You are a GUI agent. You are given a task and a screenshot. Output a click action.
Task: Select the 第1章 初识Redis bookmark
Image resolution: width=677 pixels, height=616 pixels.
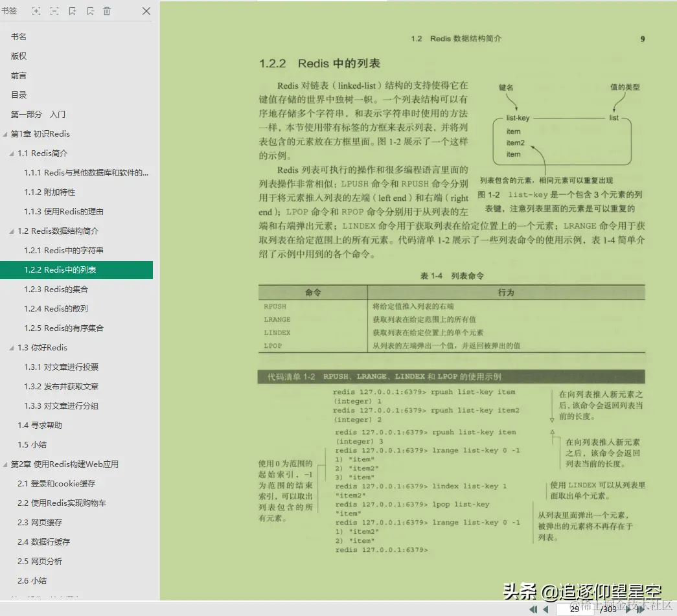[40, 134]
